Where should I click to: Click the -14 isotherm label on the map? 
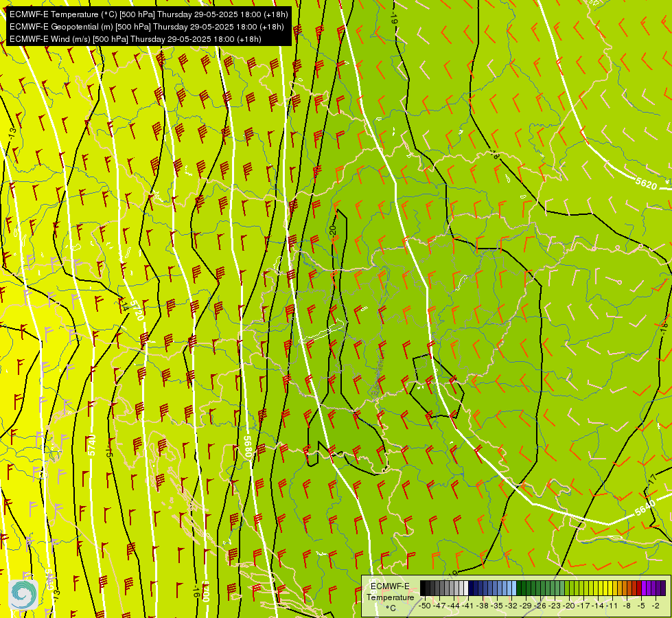coord(124,305)
